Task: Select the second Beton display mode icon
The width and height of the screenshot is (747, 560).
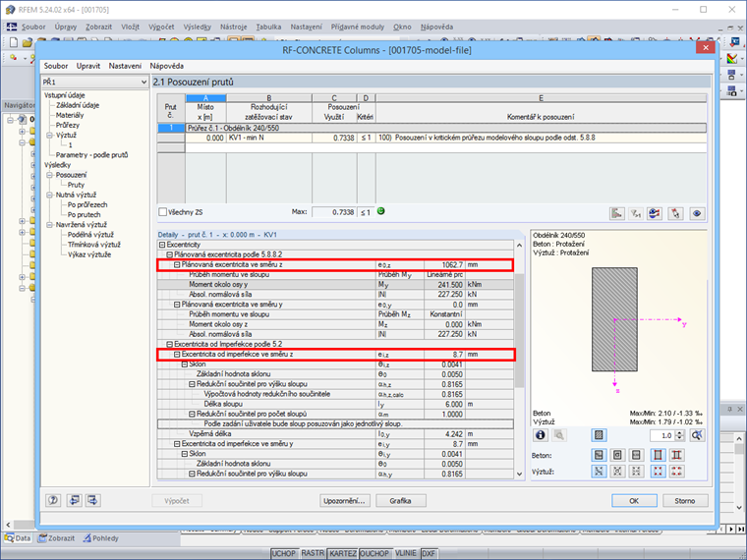Action: [617, 455]
